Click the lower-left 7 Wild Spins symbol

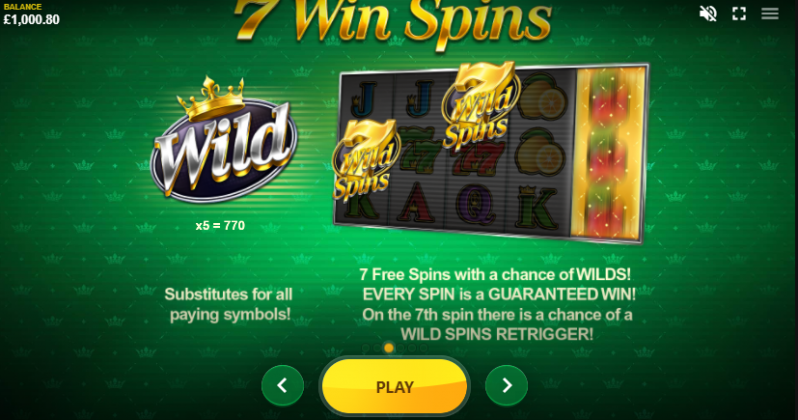(x=365, y=159)
